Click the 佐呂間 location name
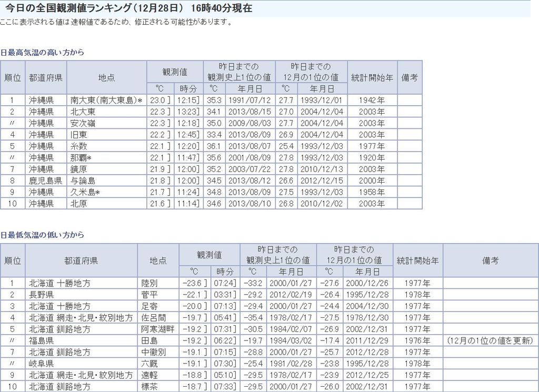Viewport: 539px width, 392px height. (x=153, y=318)
